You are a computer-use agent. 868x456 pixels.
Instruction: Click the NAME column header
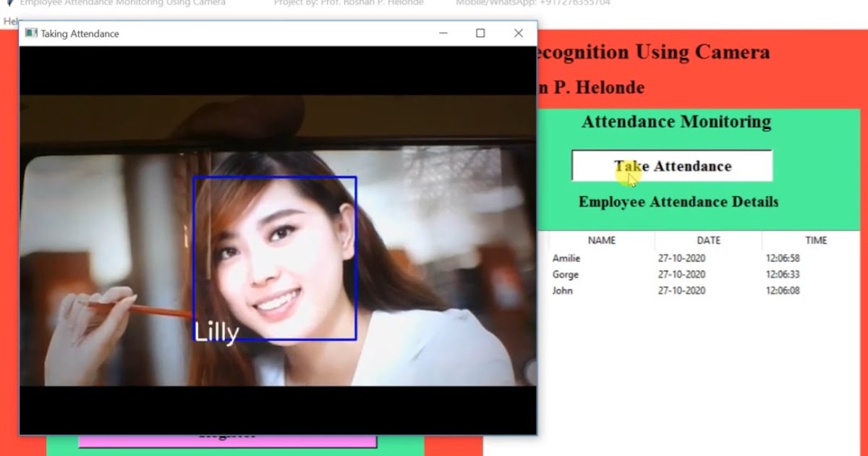602,240
